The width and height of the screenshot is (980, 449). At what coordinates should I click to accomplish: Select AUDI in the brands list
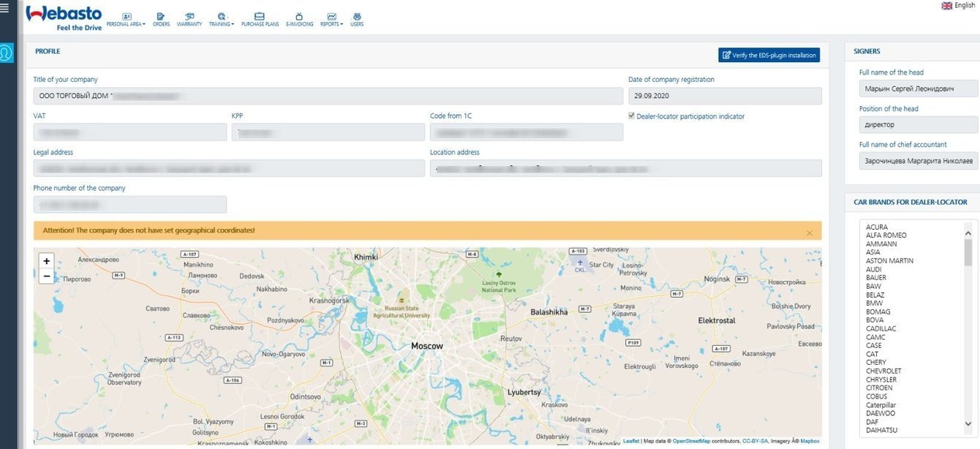click(874, 269)
